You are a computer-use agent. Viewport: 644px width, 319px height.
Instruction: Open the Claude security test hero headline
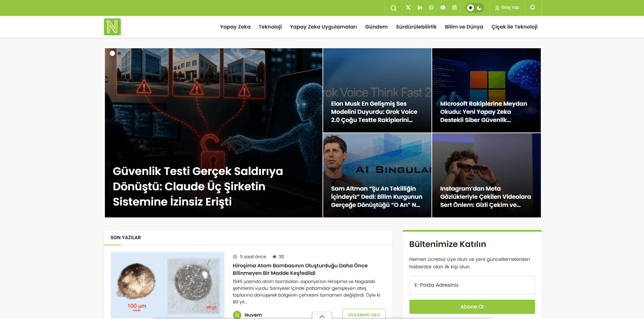pos(198,186)
